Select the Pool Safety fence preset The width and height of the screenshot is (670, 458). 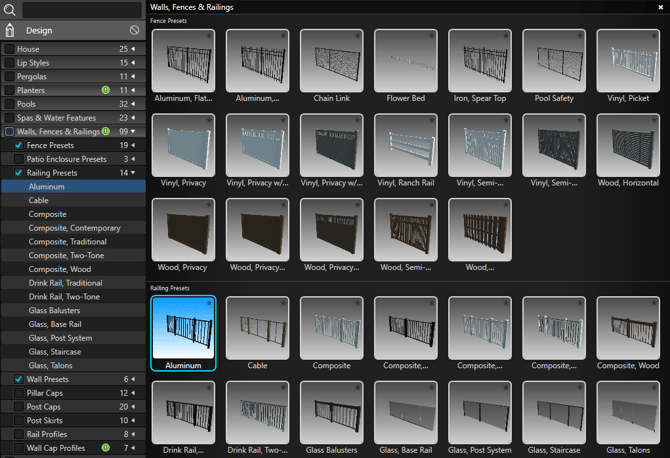[x=554, y=61]
